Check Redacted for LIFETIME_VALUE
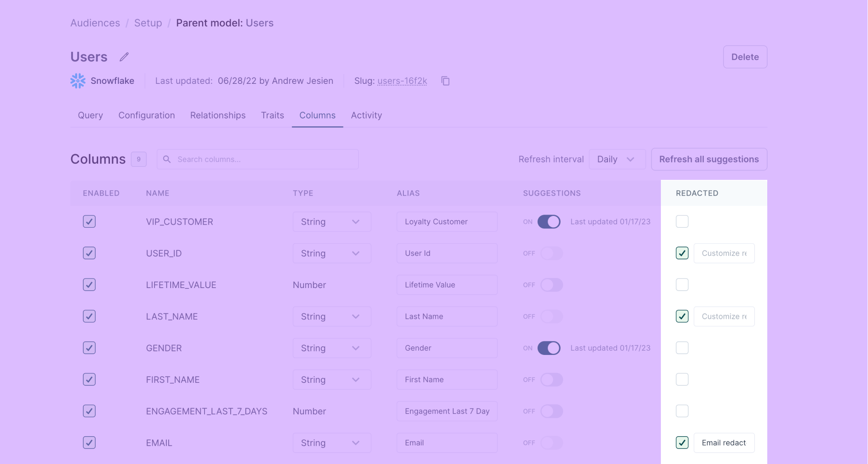The height and width of the screenshot is (464, 868). click(x=682, y=285)
